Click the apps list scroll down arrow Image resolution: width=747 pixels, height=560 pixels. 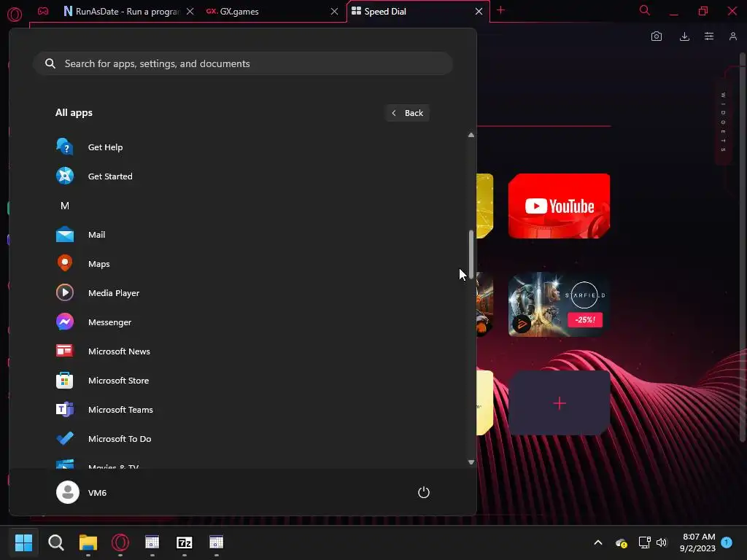[471, 462]
